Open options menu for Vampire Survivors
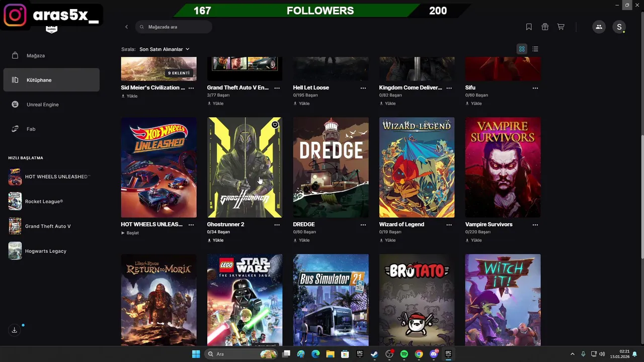The image size is (644, 362). (535, 225)
